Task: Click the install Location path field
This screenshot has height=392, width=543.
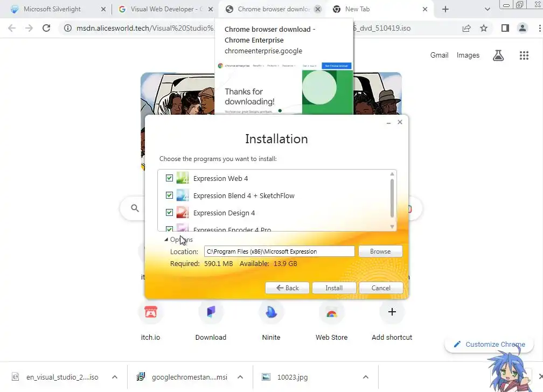Action: coord(279,251)
